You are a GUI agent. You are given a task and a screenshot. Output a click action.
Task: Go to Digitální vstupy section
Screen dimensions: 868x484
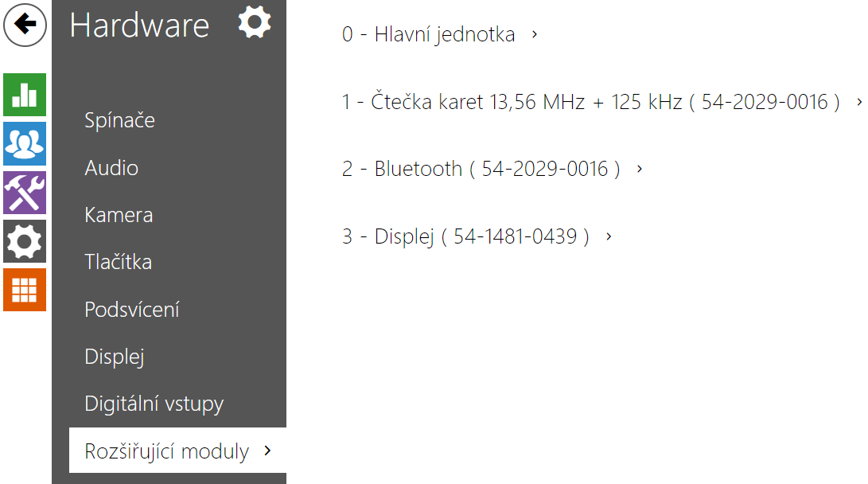tap(154, 404)
